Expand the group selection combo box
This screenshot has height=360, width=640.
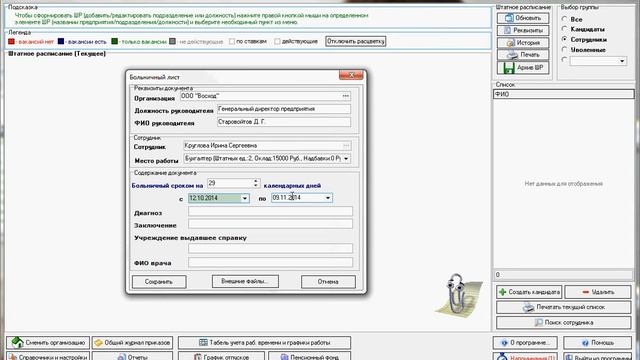click(622, 61)
